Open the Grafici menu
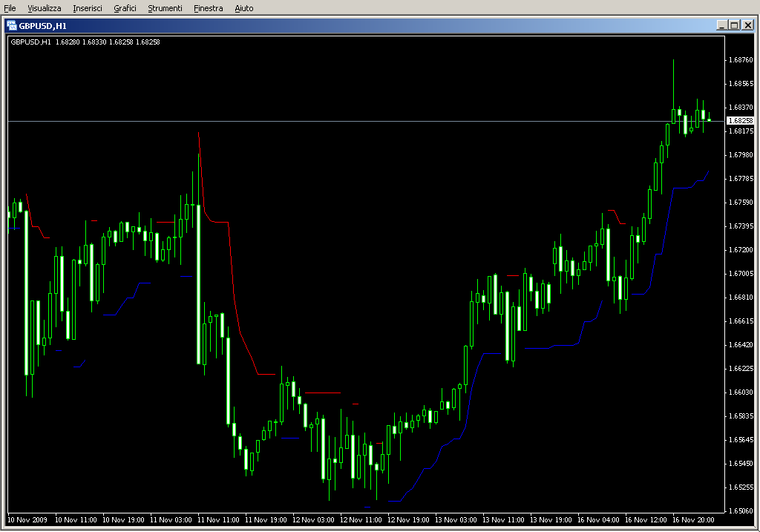The height and width of the screenshot is (532, 760). (x=125, y=8)
